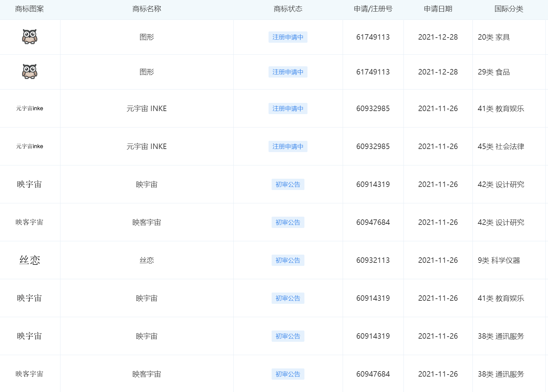Image resolution: width=548 pixels, height=392 pixels.
Task: Select 映客宇宙 name in 38类 通讯服务 row
Action: coord(147,374)
